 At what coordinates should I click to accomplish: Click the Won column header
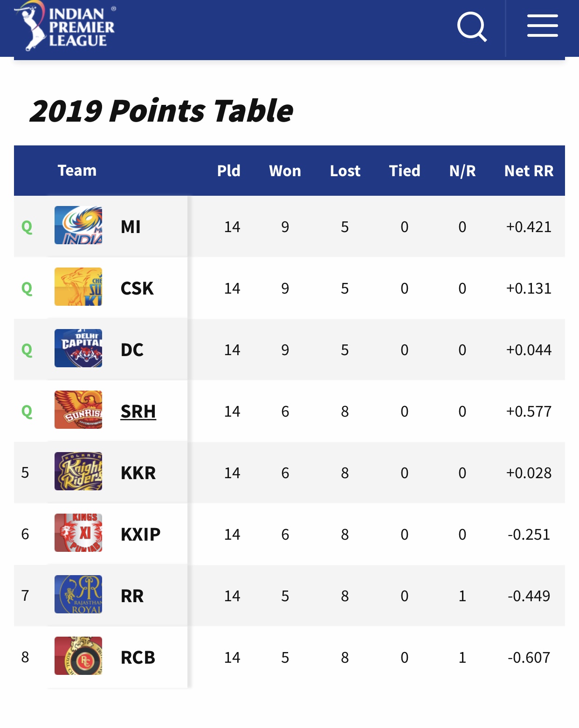click(285, 171)
